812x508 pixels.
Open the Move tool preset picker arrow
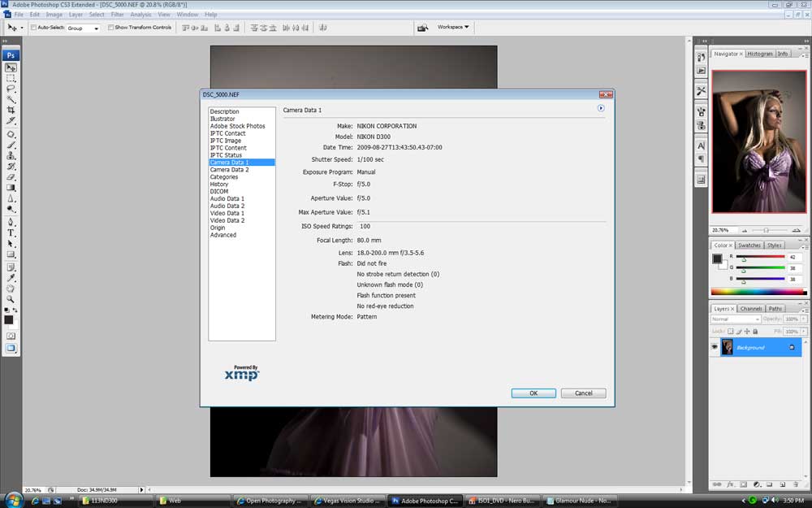pyautogui.click(x=22, y=28)
